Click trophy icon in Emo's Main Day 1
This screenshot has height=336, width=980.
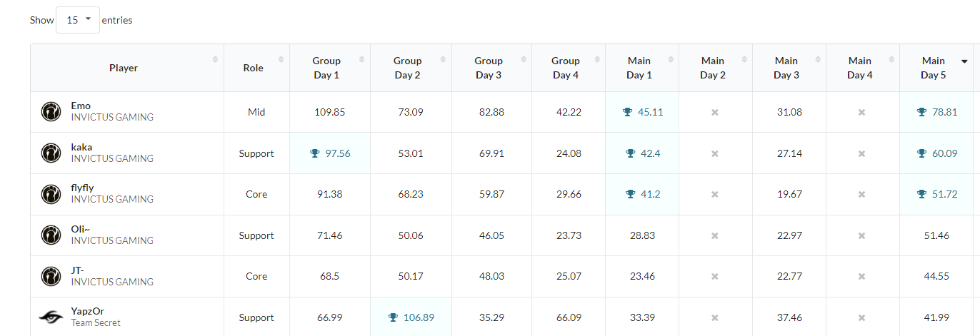[x=628, y=112]
